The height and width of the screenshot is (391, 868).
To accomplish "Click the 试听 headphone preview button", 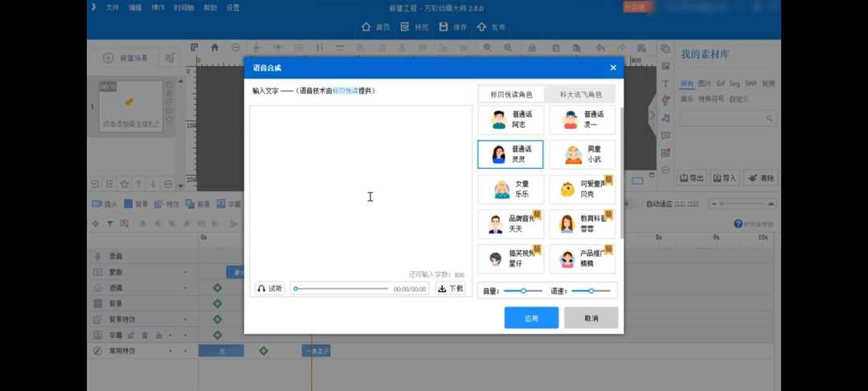I will pos(270,288).
